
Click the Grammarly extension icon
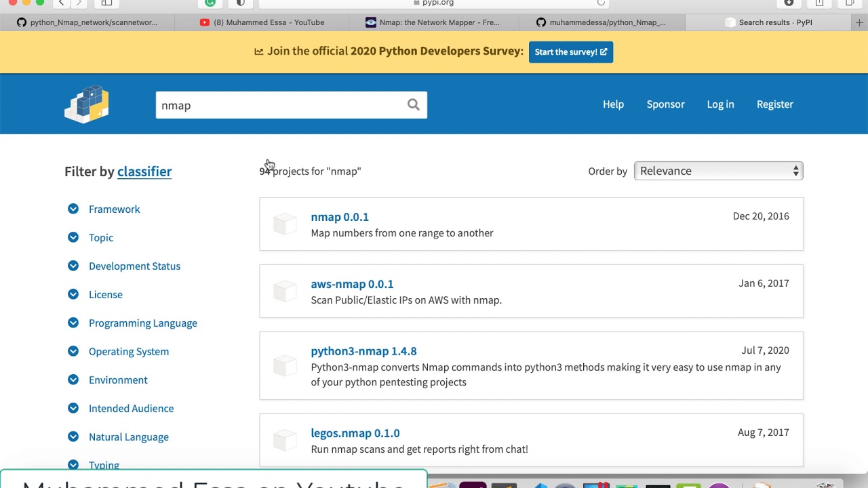pyautogui.click(x=210, y=3)
